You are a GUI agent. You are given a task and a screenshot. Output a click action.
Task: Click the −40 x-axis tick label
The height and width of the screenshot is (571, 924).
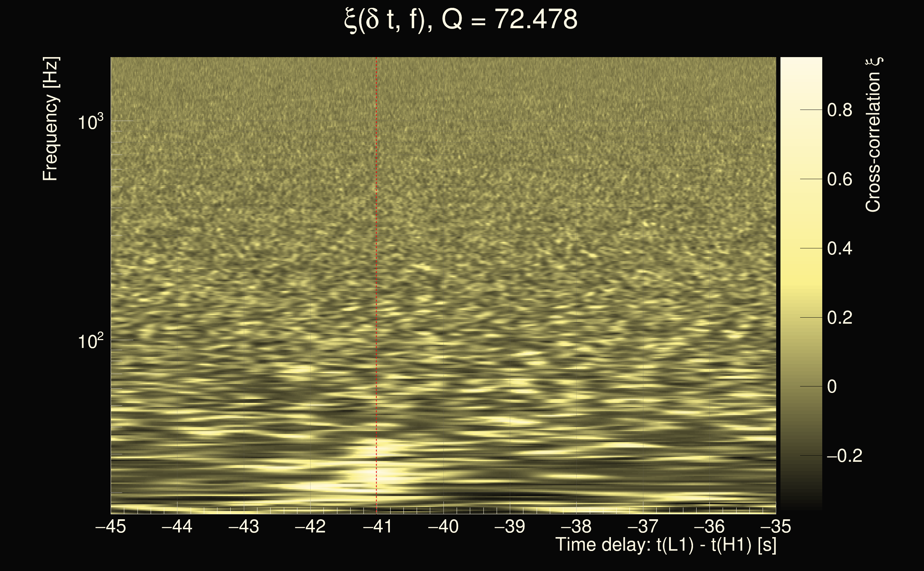443,526
